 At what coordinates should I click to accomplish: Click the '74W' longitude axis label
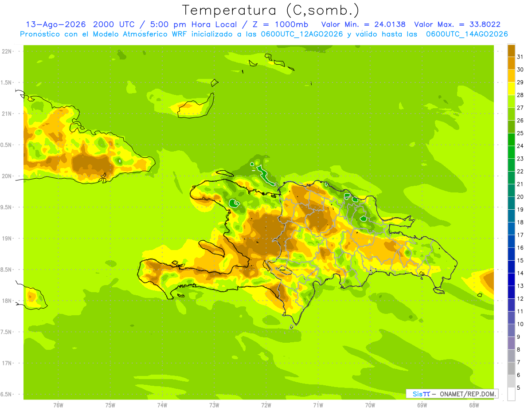[162, 405]
